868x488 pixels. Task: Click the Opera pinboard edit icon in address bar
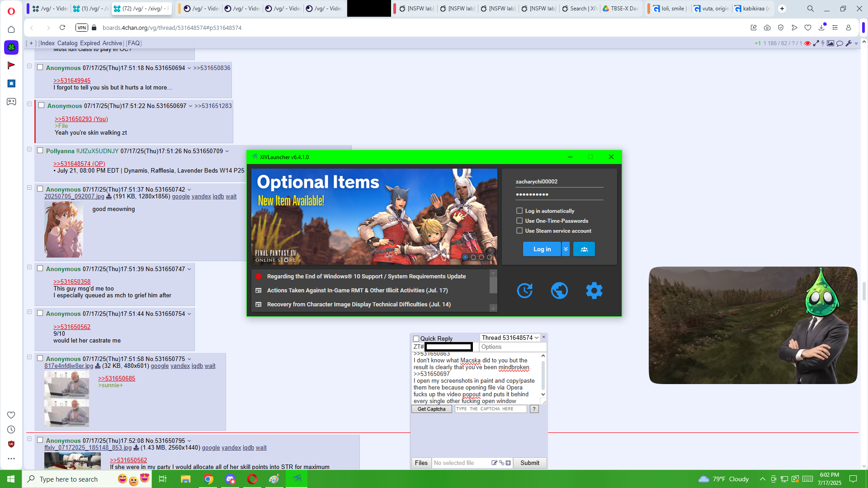point(754,28)
